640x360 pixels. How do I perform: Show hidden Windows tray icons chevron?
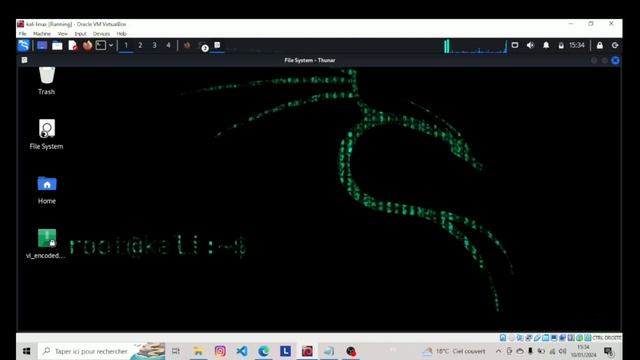click(x=498, y=351)
